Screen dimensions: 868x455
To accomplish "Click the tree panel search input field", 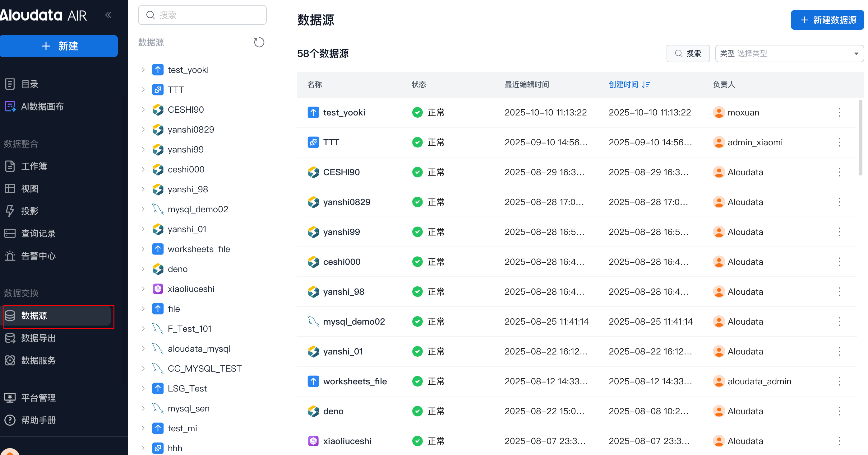I will [x=202, y=15].
